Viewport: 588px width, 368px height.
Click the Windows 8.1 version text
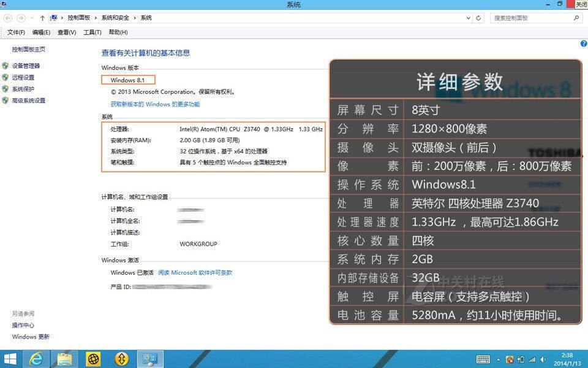[127, 80]
